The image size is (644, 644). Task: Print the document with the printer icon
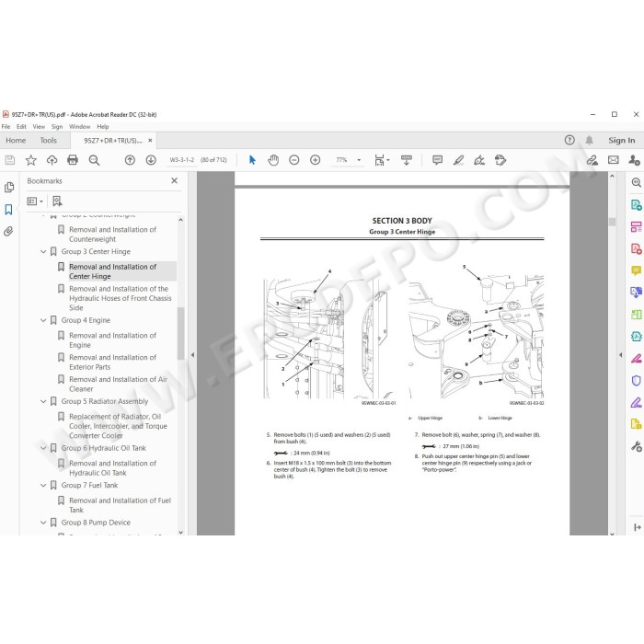click(73, 160)
